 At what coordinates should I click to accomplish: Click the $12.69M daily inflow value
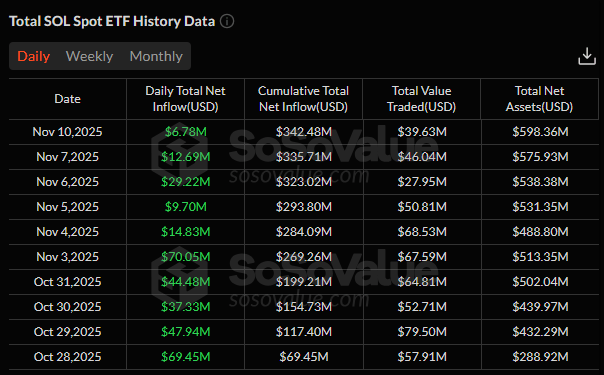click(x=186, y=157)
